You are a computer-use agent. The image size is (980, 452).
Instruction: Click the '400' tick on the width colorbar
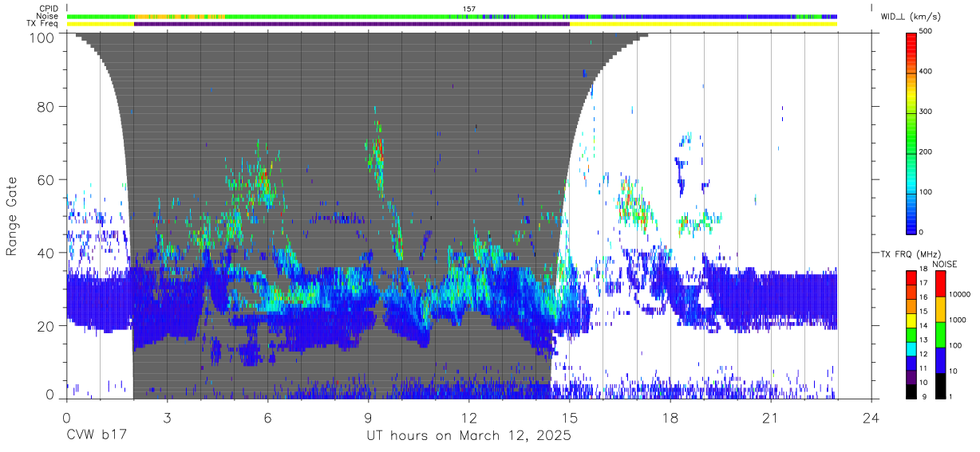pyautogui.click(x=926, y=71)
